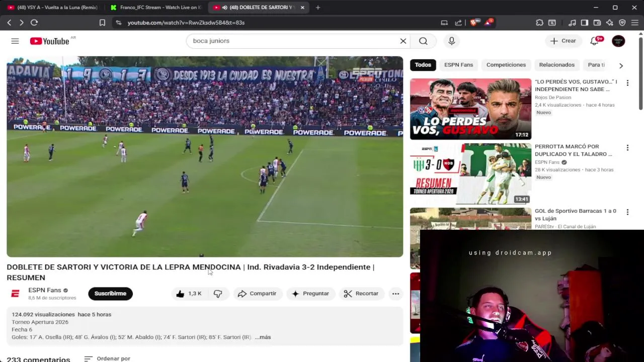Like the video with thumbs up
The image size is (644, 362).
pyautogui.click(x=189, y=294)
